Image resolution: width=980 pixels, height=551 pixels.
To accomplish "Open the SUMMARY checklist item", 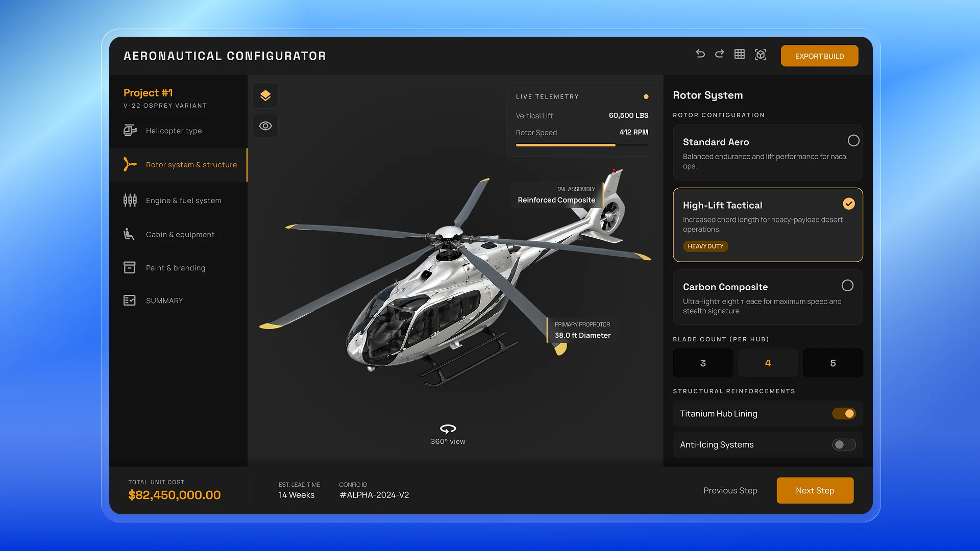I will point(164,300).
